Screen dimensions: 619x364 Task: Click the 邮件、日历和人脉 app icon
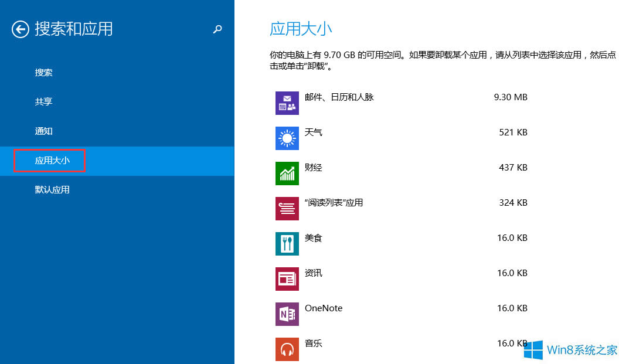(x=287, y=103)
